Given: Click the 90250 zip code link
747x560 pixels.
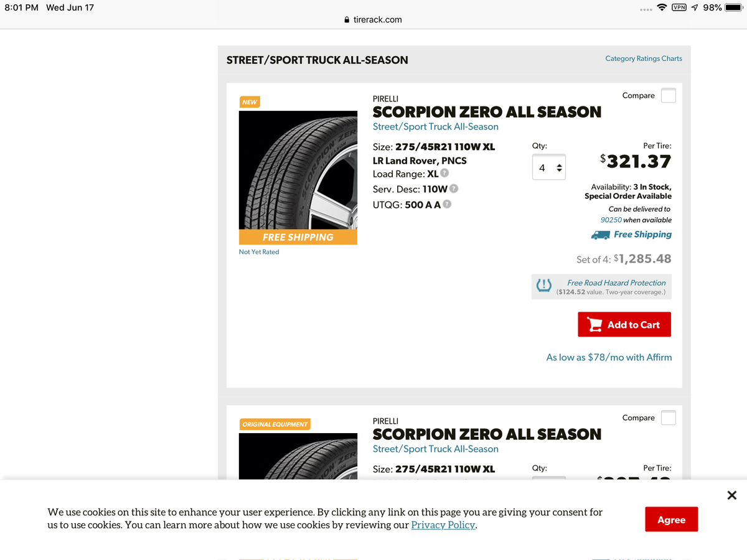Looking at the screenshot, I should pyautogui.click(x=611, y=220).
